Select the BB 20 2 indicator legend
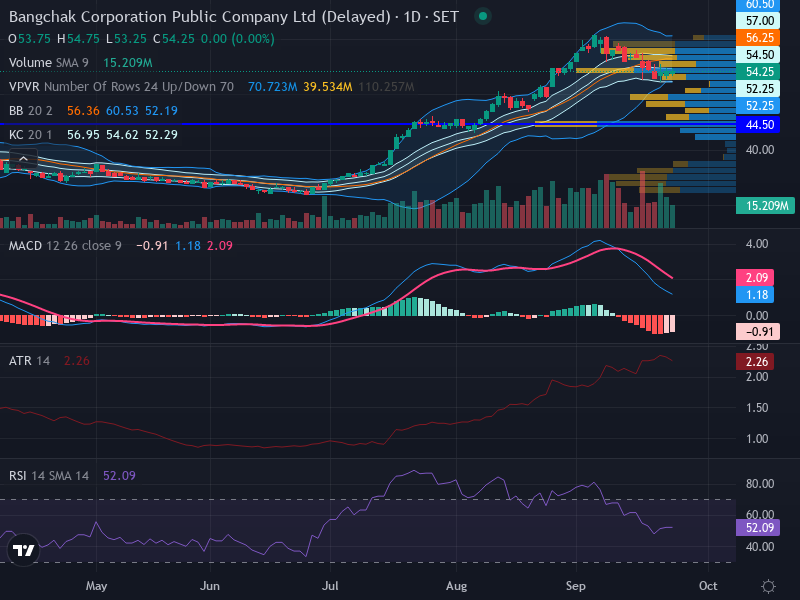 pos(31,111)
